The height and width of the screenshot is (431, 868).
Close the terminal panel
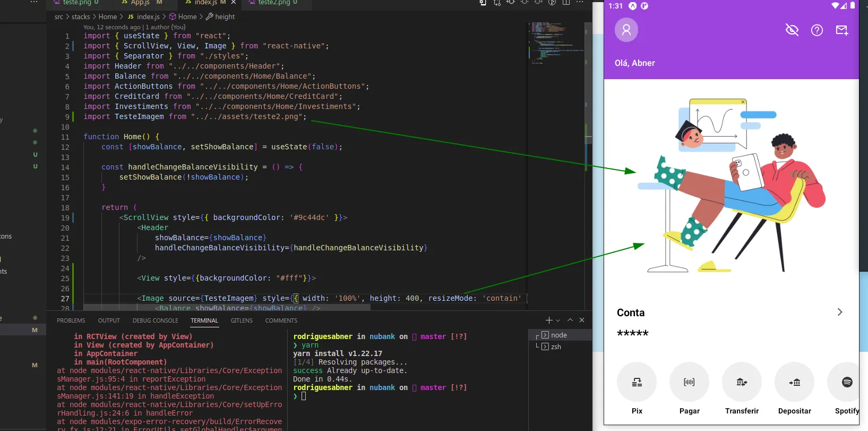tap(582, 320)
